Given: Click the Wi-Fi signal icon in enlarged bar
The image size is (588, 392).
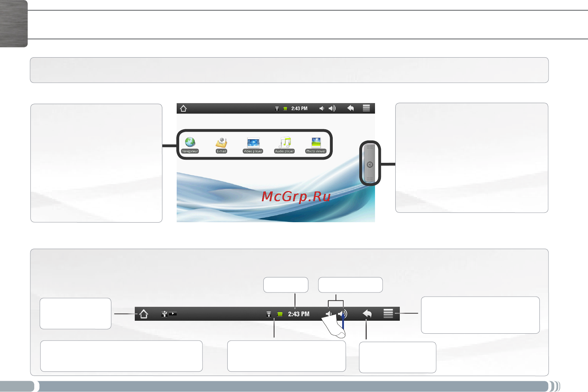Looking at the screenshot, I should [269, 314].
